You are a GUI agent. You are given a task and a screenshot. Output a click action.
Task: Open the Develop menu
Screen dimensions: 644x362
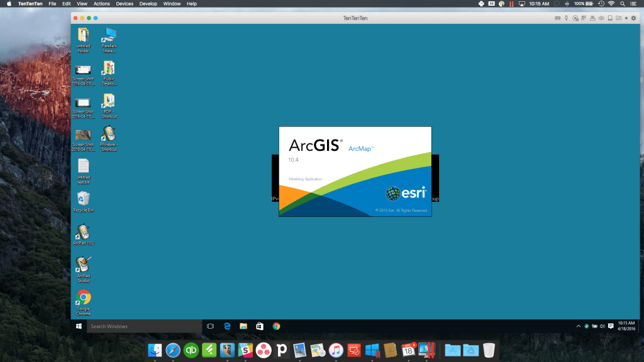tap(148, 4)
